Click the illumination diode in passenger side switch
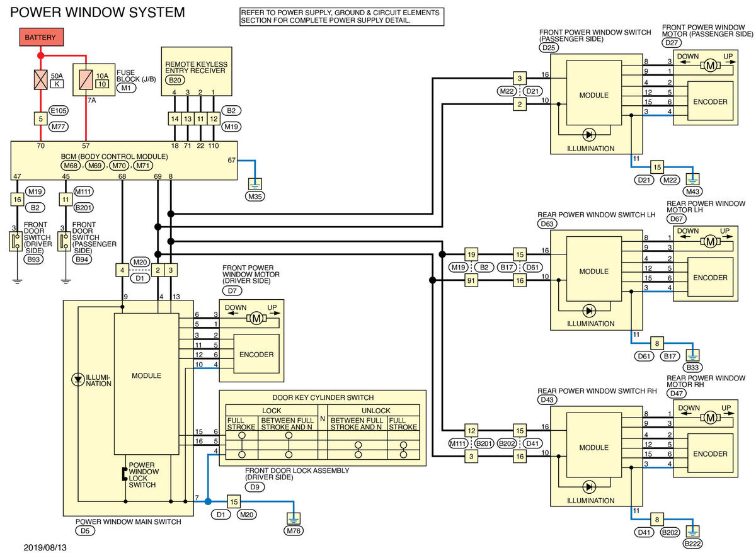Screen dimensions: 756x553 [x=589, y=134]
